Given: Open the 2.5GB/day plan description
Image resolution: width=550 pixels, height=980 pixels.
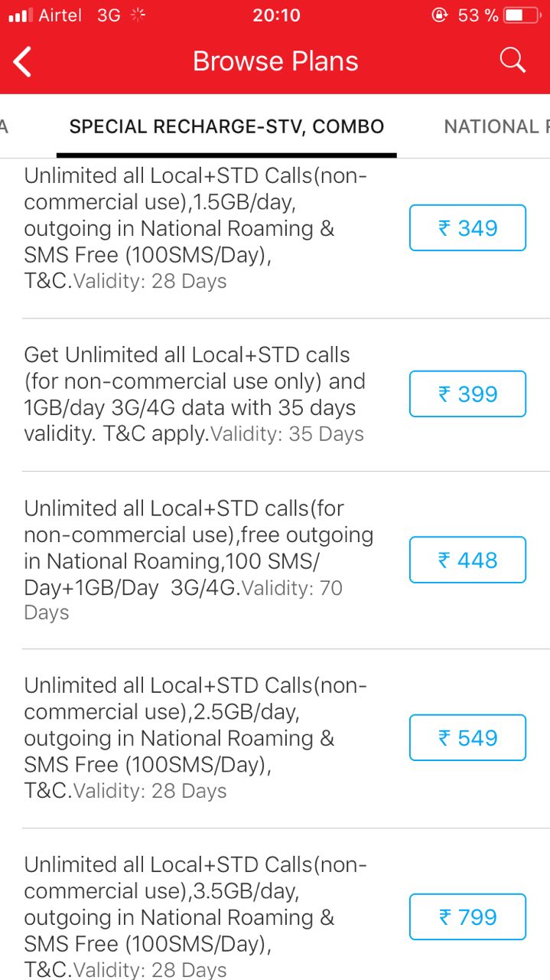Looking at the screenshot, I should pyautogui.click(x=196, y=738).
